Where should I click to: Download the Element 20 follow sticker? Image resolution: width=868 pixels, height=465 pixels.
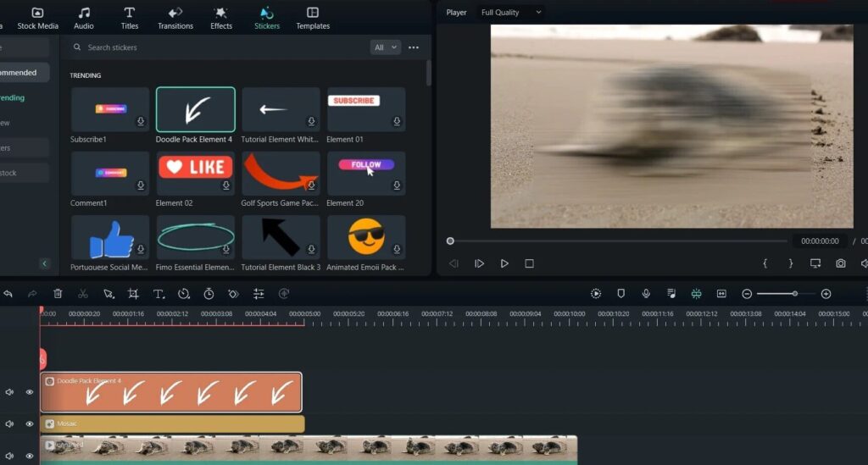pyautogui.click(x=397, y=185)
